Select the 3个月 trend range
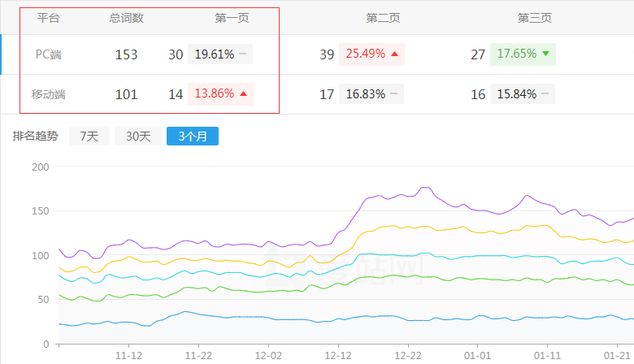This screenshot has width=634, height=364. point(192,136)
